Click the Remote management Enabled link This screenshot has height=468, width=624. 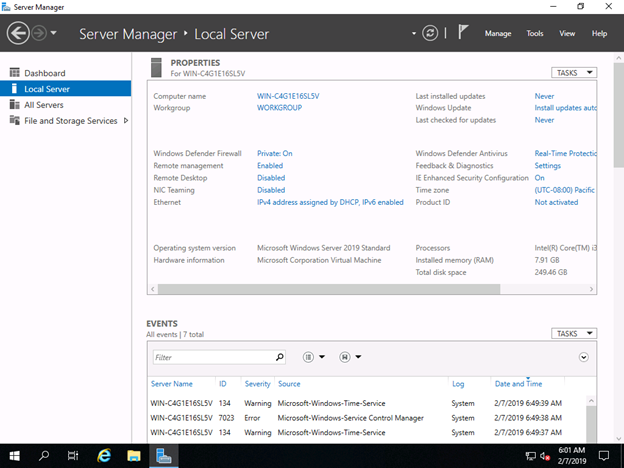click(x=270, y=166)
